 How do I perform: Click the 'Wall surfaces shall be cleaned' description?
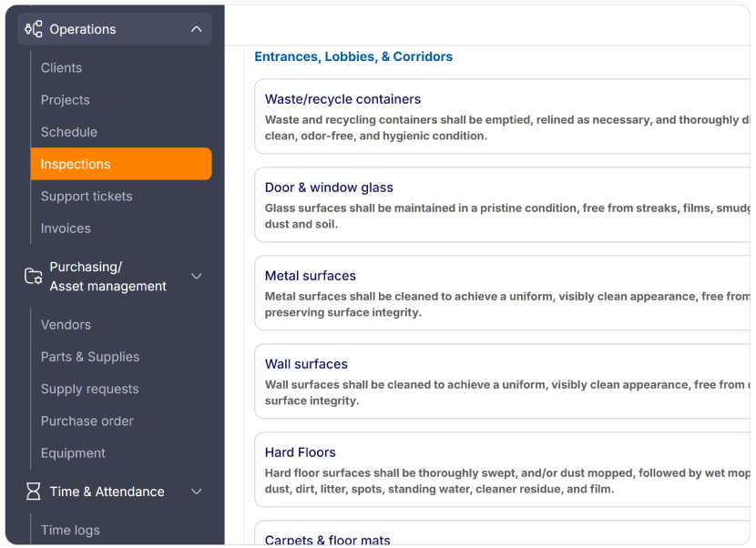tap(507, 392)
